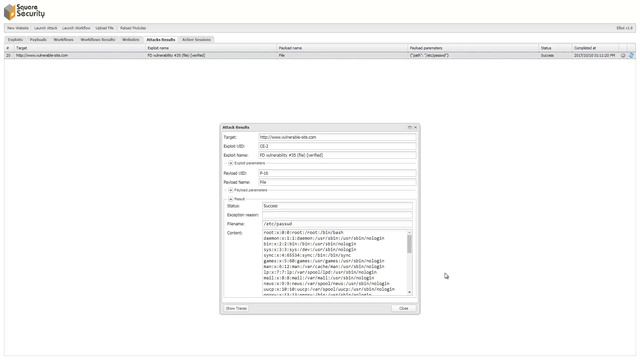
Task: Click the Launch Workflow toolbar button
Action: [x=76, y=28]
